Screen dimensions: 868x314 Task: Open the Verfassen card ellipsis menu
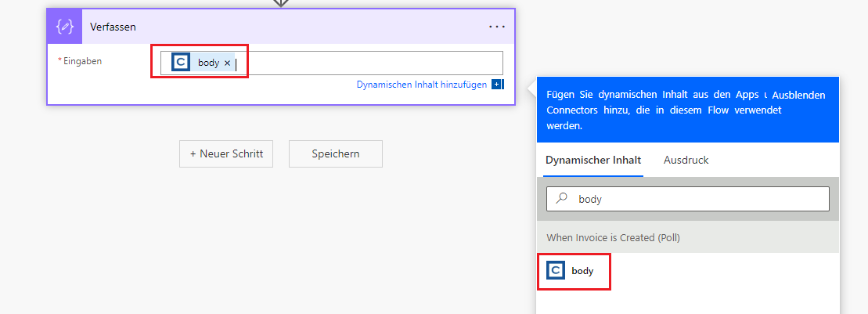(x=497, y=27)
